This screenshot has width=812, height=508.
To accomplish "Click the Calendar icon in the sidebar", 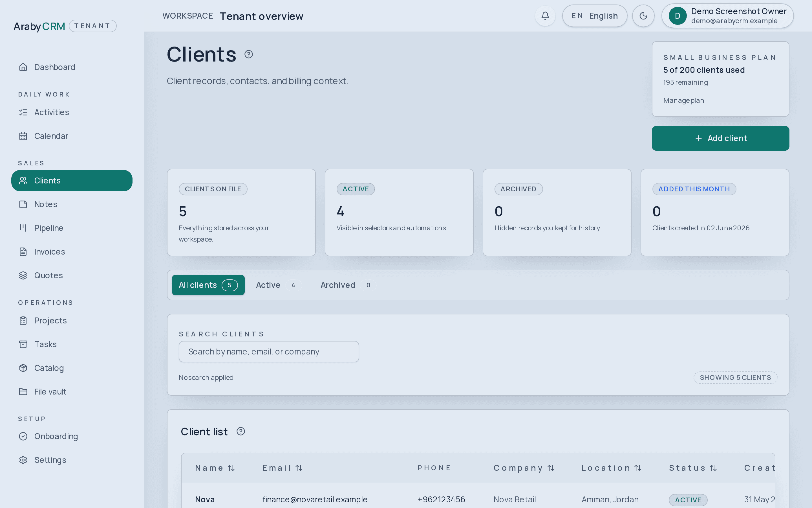I will coord(23,136).
